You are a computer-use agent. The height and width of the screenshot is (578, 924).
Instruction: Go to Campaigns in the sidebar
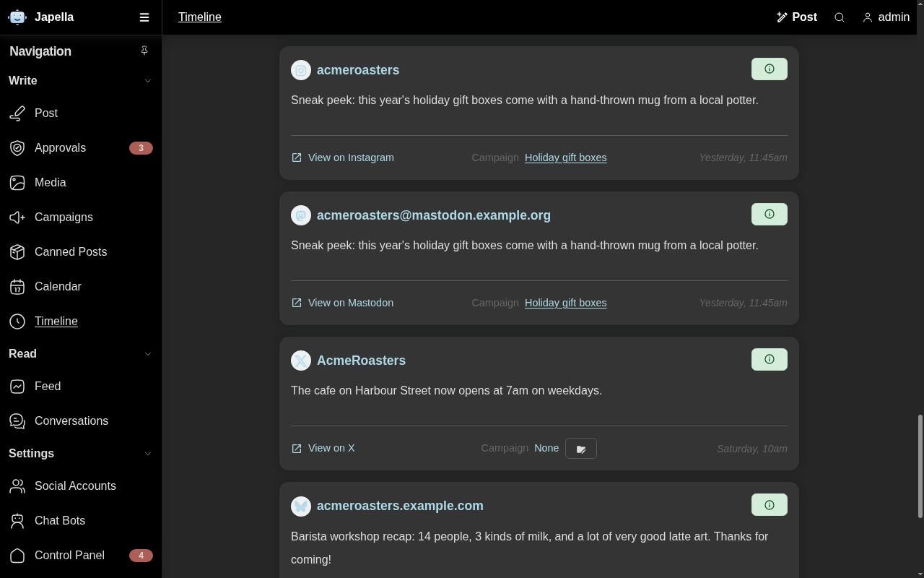(x=81, y=217)
